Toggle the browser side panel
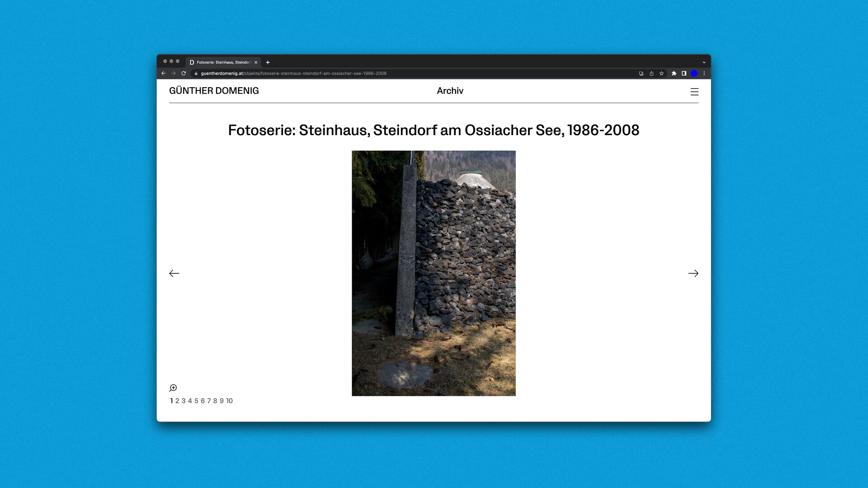868x488 pixels. 684,73
